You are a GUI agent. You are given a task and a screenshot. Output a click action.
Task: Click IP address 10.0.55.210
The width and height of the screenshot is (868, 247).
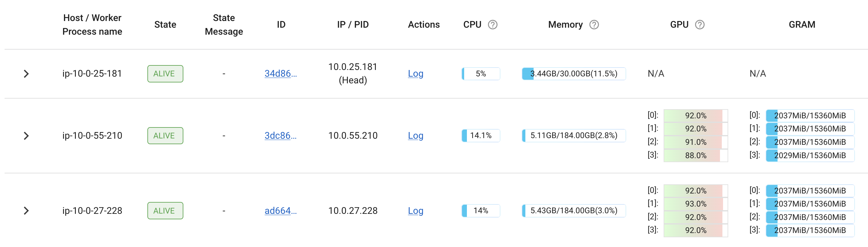click(x=353, y=136)
